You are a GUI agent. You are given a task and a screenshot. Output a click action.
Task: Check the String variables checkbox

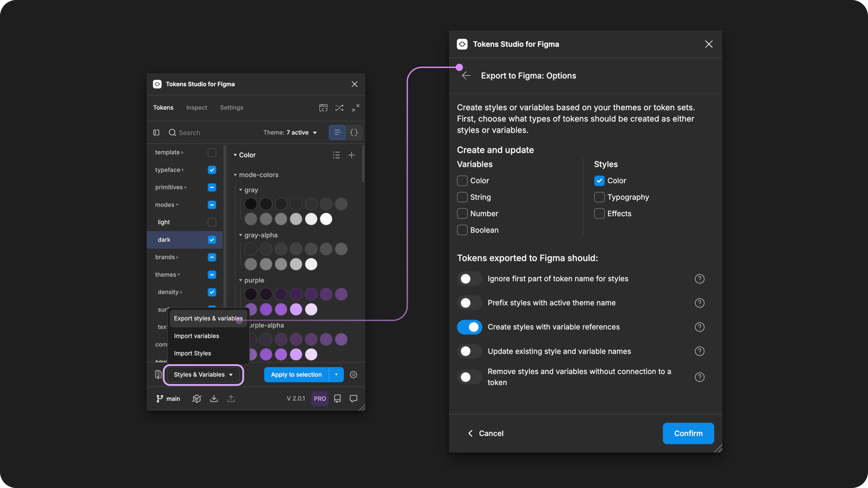462,197
